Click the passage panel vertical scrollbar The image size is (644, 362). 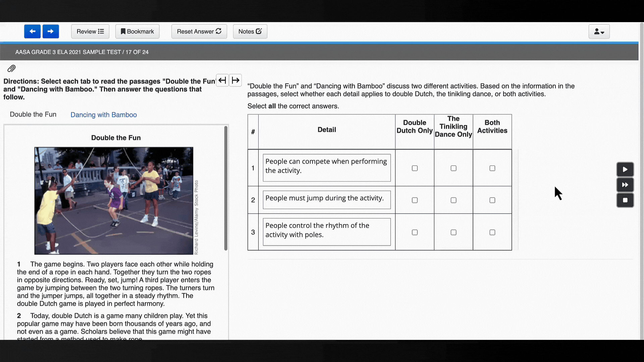226,188
